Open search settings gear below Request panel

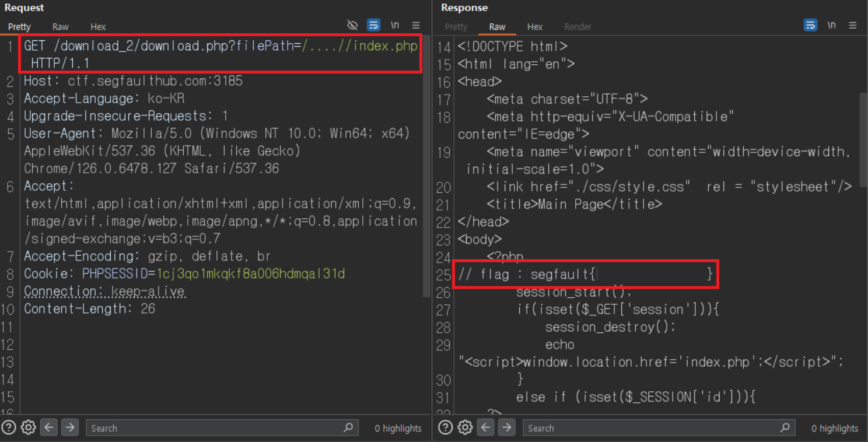[28, 427]
